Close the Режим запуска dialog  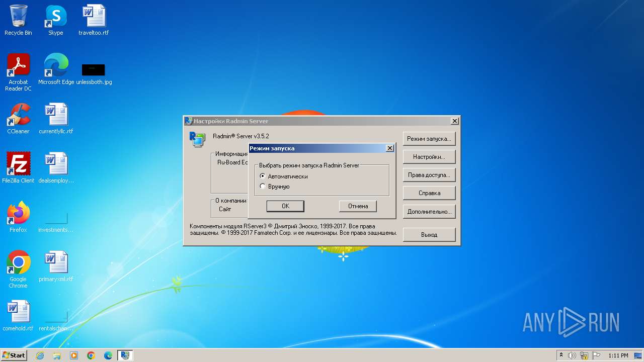[389, 148]
